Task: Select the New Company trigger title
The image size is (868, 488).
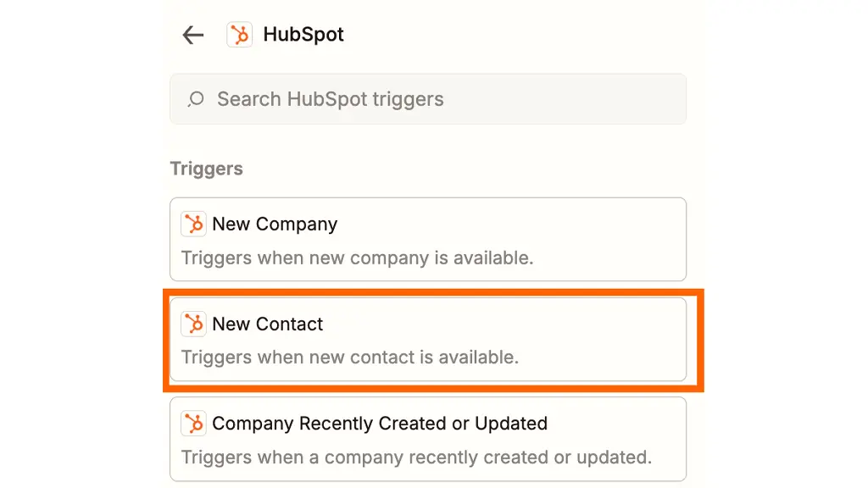Action: click(x=275, y=224)
